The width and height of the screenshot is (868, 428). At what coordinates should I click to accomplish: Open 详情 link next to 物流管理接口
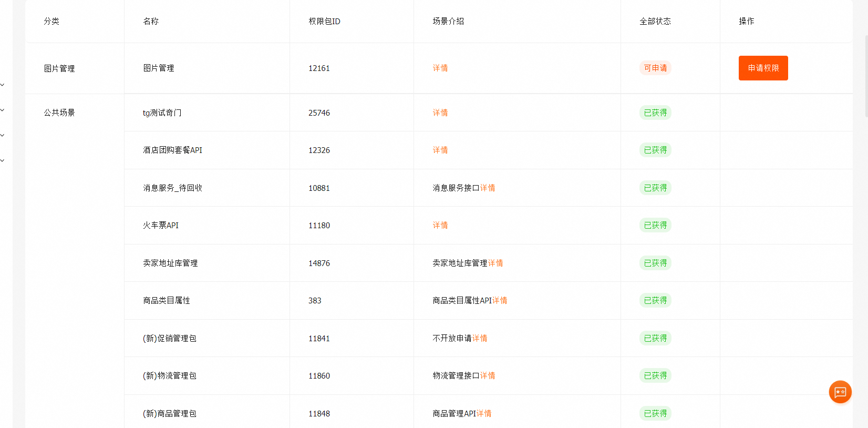pyautogui.click(x=487, y=376)
